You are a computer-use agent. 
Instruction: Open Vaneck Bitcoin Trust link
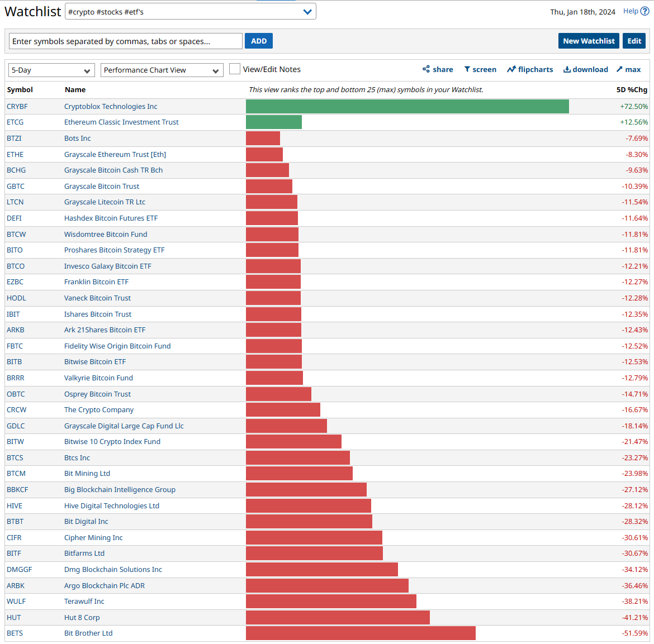97,298
